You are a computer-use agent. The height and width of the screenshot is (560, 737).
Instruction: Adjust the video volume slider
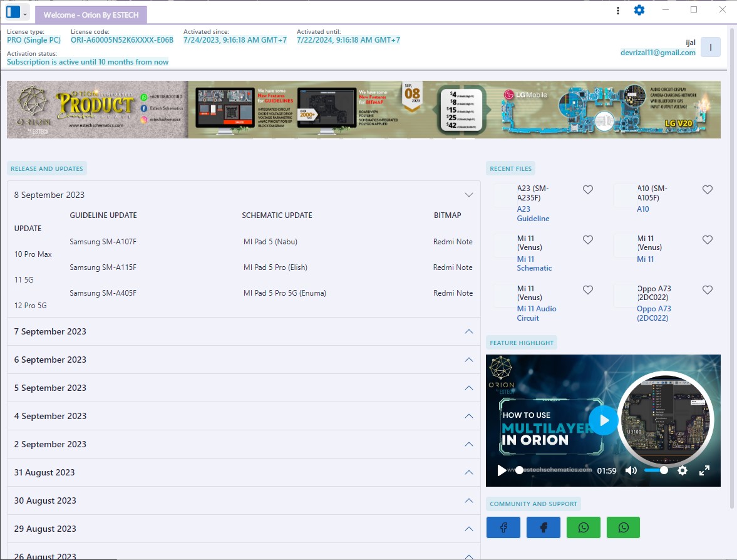tap(656, 470)
